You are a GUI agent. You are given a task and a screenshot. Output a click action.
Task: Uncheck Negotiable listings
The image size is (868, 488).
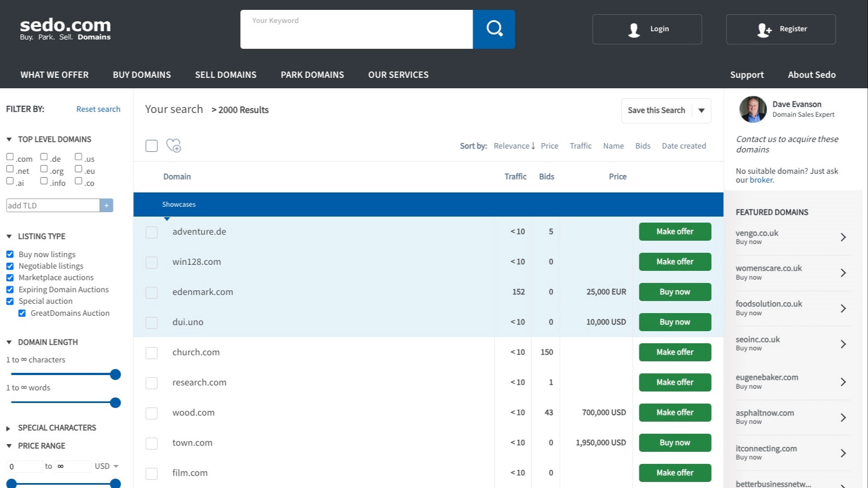coord(10,266)
